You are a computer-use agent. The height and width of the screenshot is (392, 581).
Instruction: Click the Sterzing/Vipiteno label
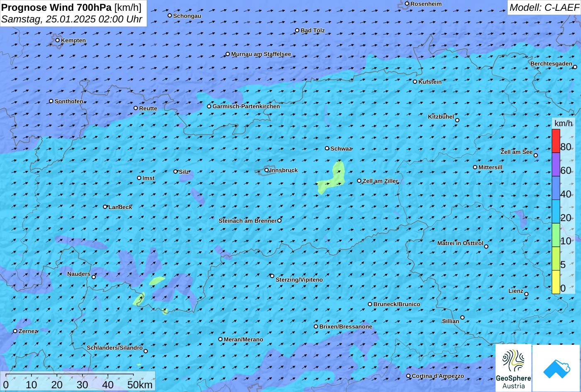tap(299, 280)
